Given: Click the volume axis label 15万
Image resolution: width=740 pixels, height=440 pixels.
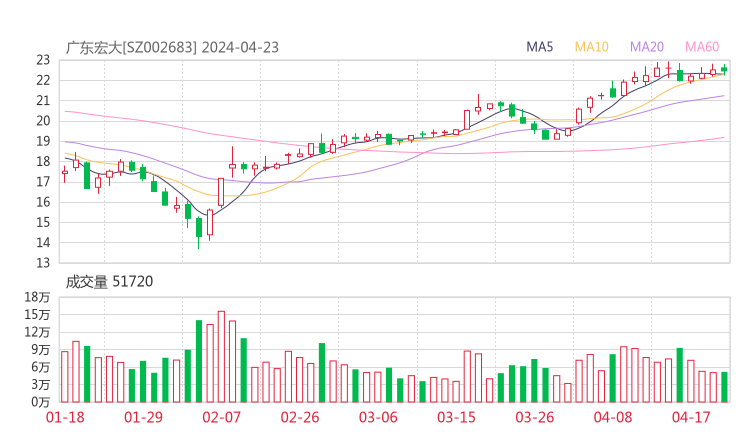Looking at the screenshot, I should coord(37,315).
